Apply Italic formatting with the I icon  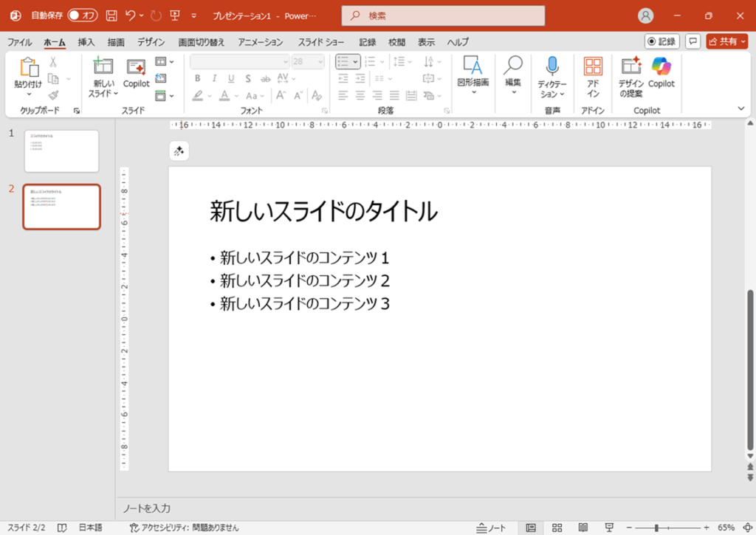point(214,77)
